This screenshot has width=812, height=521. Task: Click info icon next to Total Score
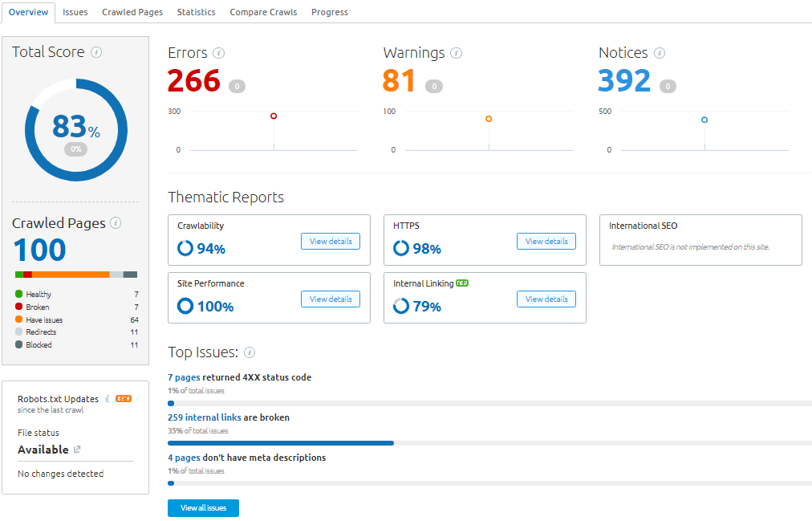click(x=96, y=52)
